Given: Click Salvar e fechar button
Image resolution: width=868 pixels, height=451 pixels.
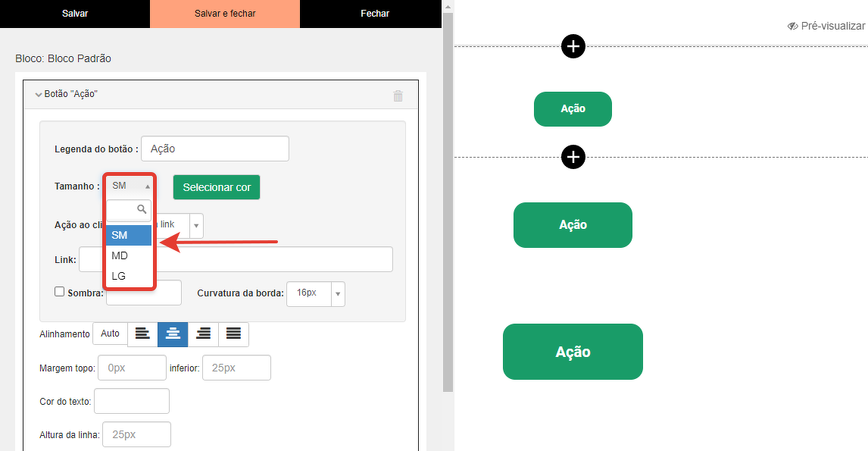Looking at the screenshot, I should (x=225, y=14).
